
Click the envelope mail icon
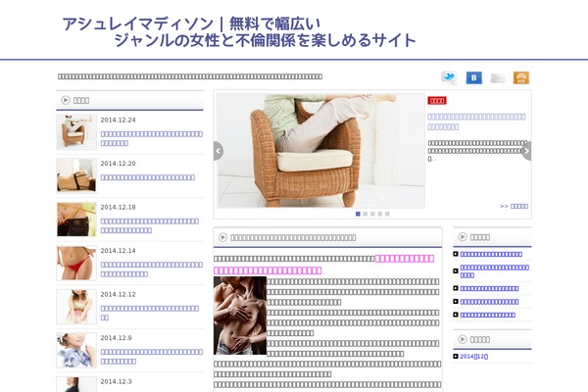[497, 78]
